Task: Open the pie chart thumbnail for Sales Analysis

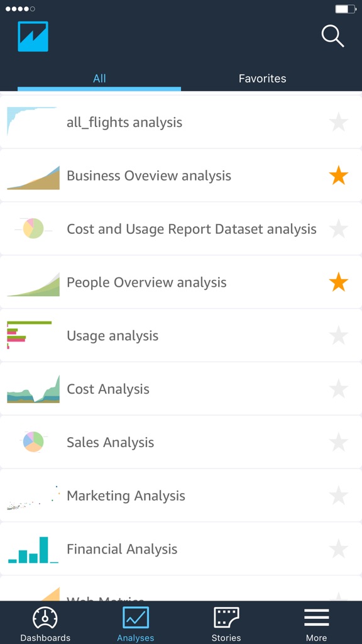Action: [x=33, y=441]
